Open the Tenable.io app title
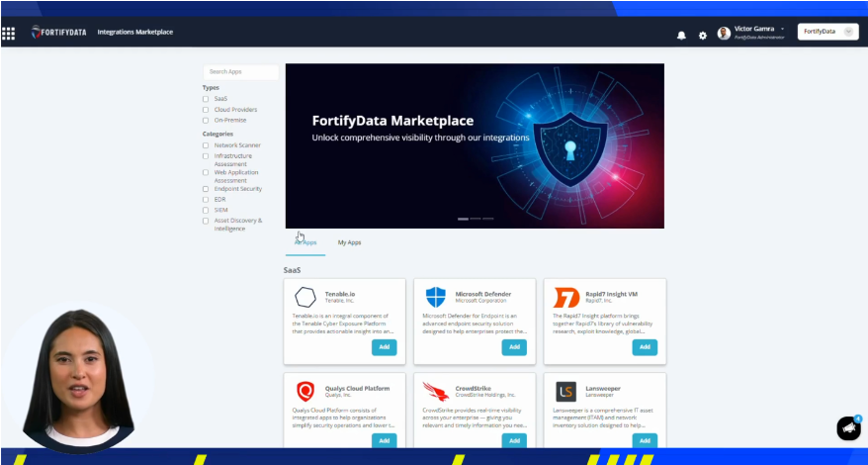Viewport: 868px width, 465px height. pos(340,294)
